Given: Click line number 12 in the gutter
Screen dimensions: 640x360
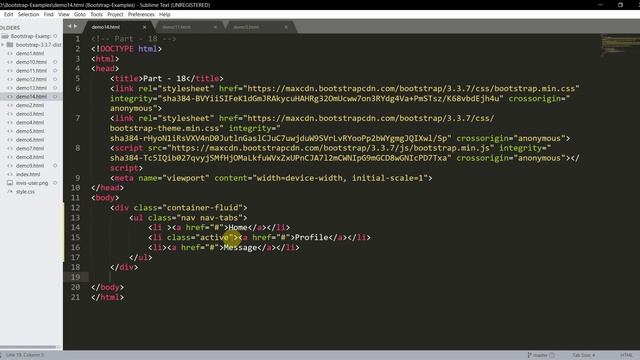Looking at the screenshot, I should (76, 208).
